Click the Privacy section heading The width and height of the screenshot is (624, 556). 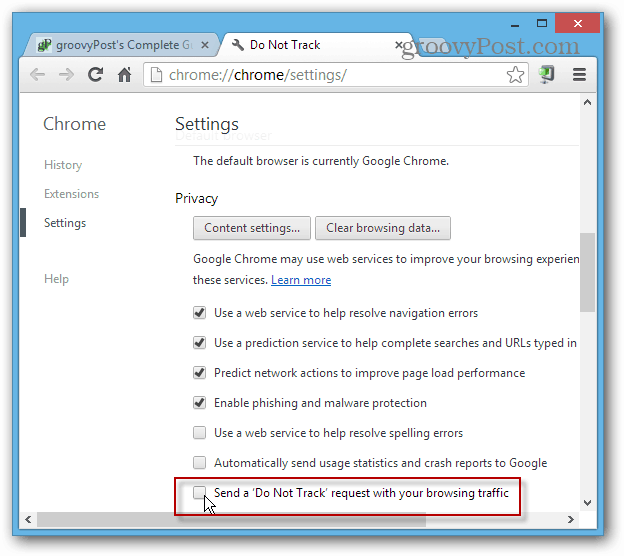coord(197,198)
